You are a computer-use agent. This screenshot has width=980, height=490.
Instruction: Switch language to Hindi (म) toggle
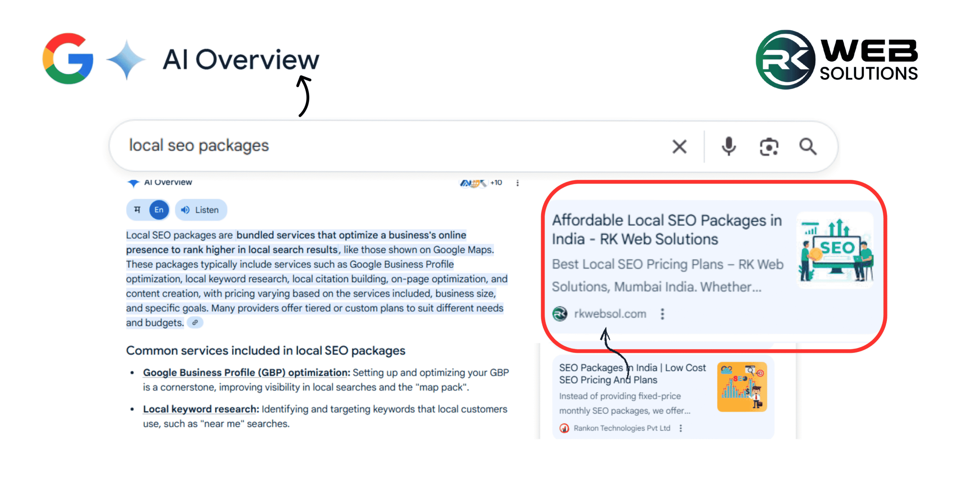[137, 210]
